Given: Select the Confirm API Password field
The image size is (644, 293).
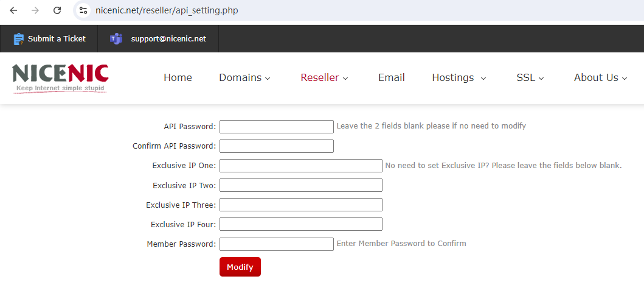Looking at the screenshot, I should [x=277, y=146].
